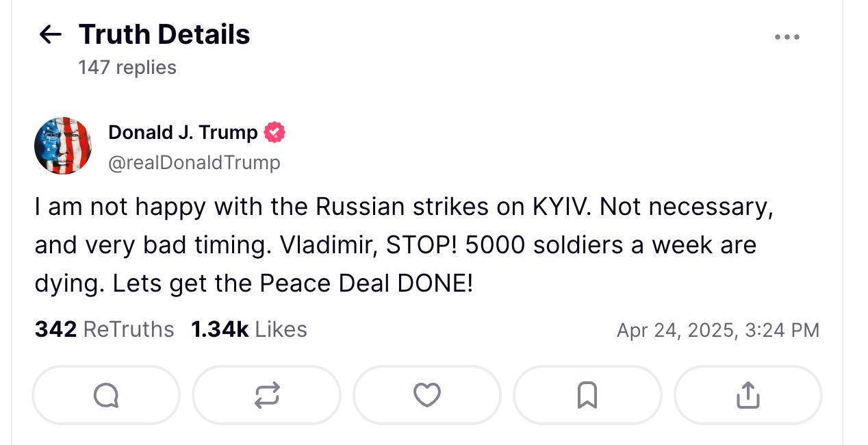Click the Truth Details heading
The height and width of the screenshot is (445, 868).
tap(164, 34)
